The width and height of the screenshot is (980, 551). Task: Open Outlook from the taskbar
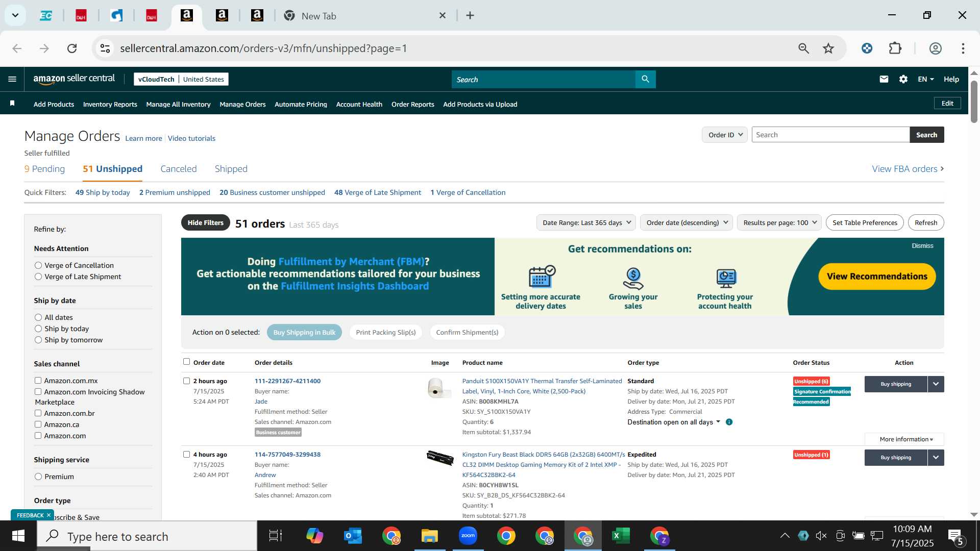[353, 536]
